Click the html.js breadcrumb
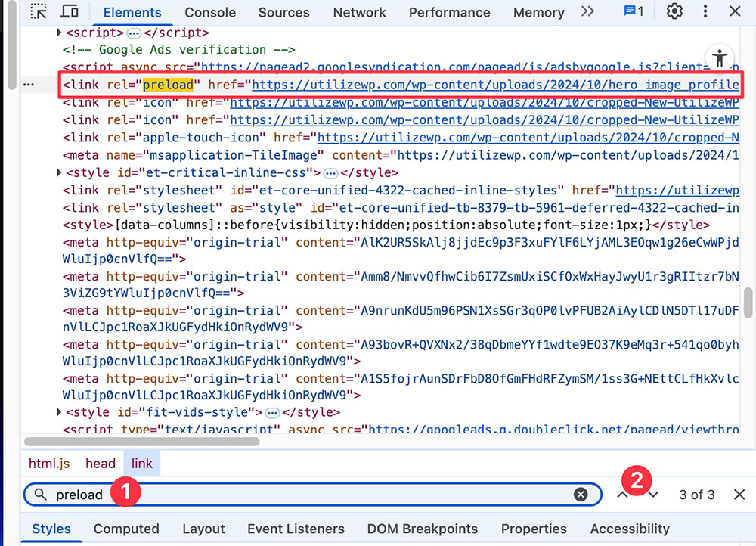756x546 pixels. (49, 464)
